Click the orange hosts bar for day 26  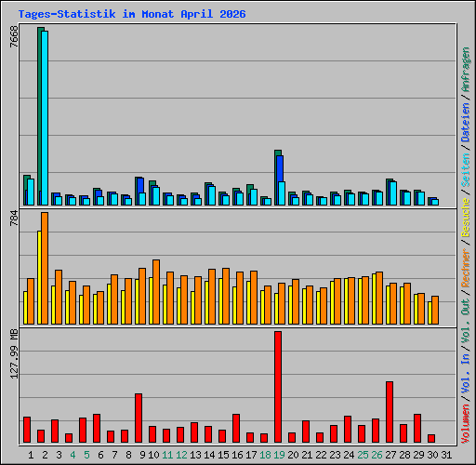[379, 299]
